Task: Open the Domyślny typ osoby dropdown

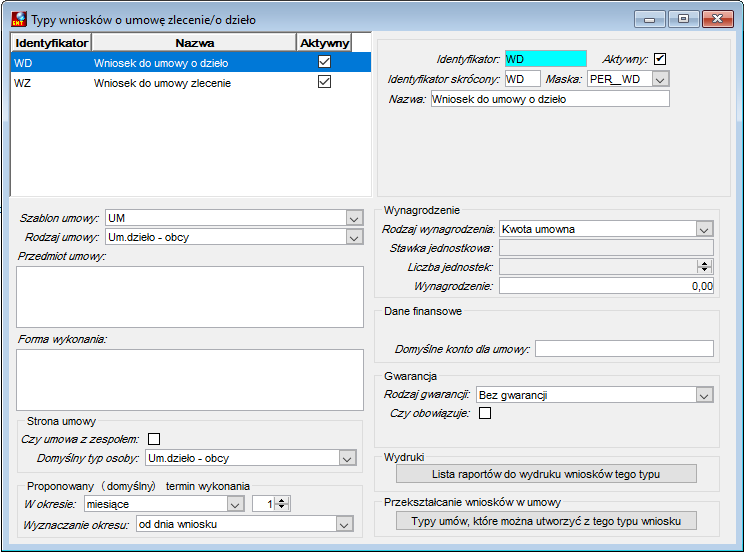Action: point(347,458)
